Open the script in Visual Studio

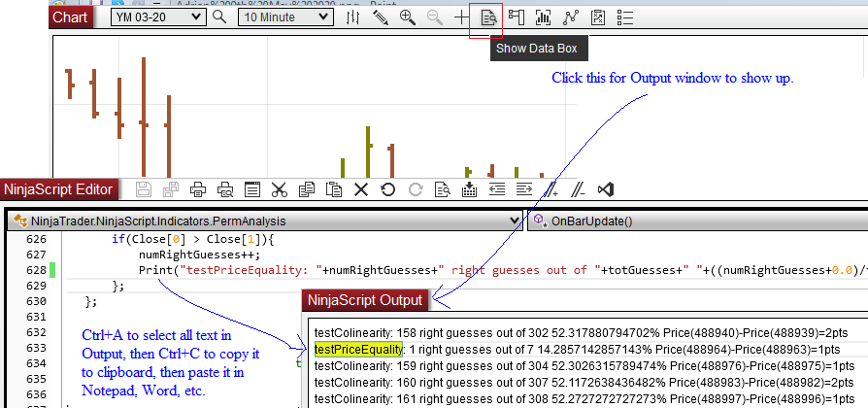606,189
